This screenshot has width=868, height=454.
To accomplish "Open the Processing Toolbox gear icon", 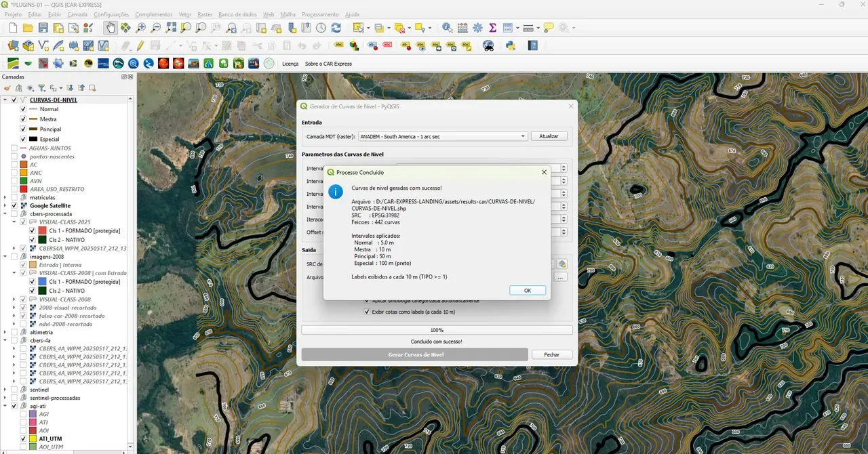I will pos(477,28).
